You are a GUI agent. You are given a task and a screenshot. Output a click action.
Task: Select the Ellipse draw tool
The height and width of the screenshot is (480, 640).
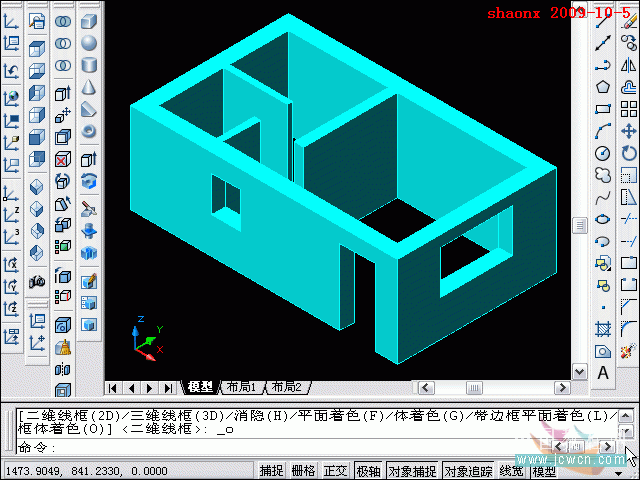tap(603, 220)
